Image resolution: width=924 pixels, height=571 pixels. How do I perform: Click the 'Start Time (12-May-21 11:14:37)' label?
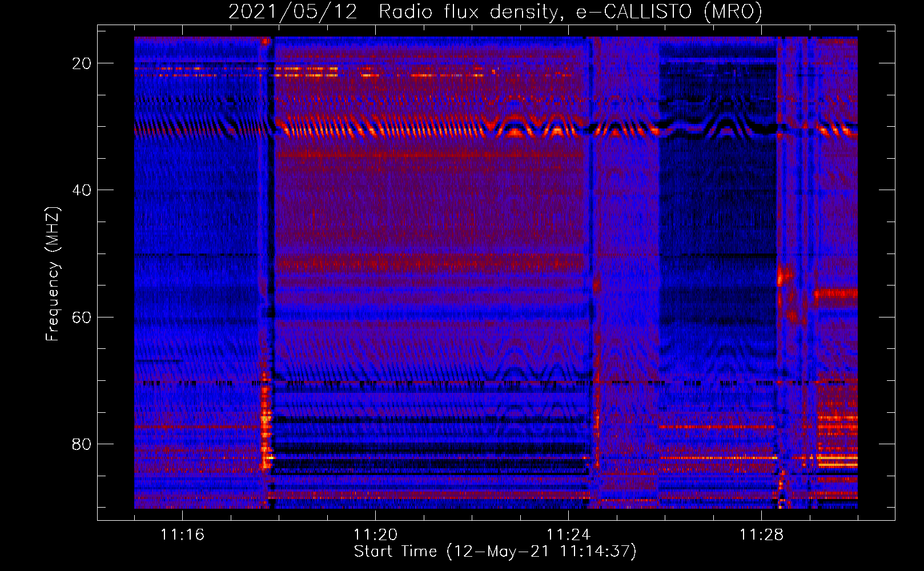[495, 552]
